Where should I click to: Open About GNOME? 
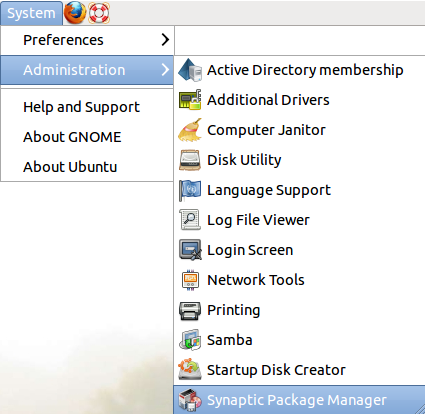coord(87,137)
